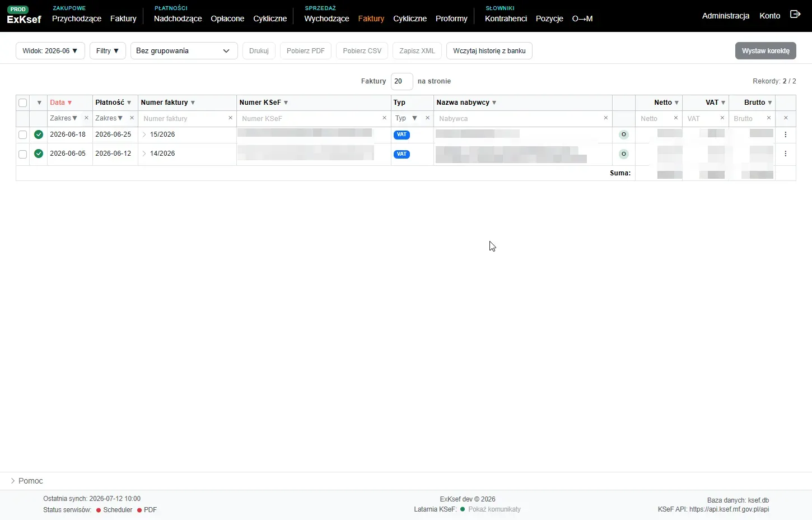Click the ExKsef PROD logo

coord(24,16)
